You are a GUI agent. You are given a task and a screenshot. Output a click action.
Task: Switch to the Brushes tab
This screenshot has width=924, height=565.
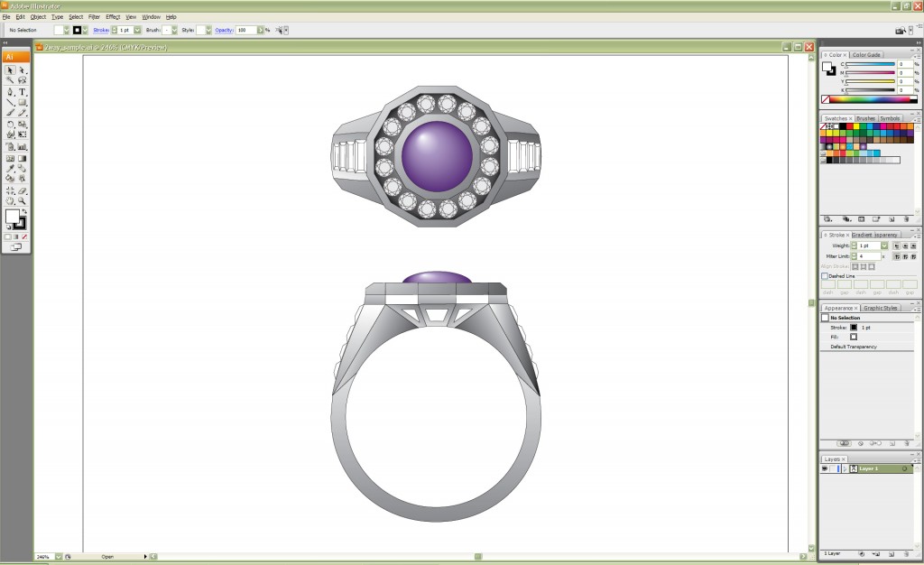tap(865, 118)
